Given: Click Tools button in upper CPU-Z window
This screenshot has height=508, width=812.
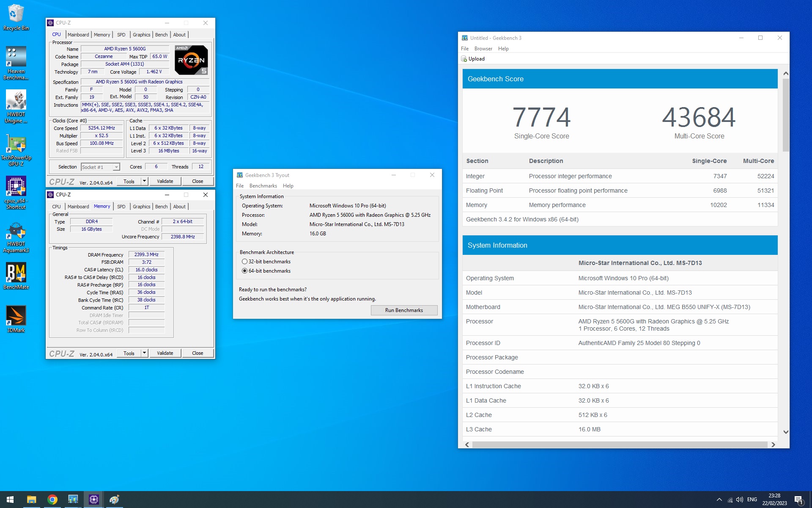Looking at the screenshot, I should click(x=129, y=181).
